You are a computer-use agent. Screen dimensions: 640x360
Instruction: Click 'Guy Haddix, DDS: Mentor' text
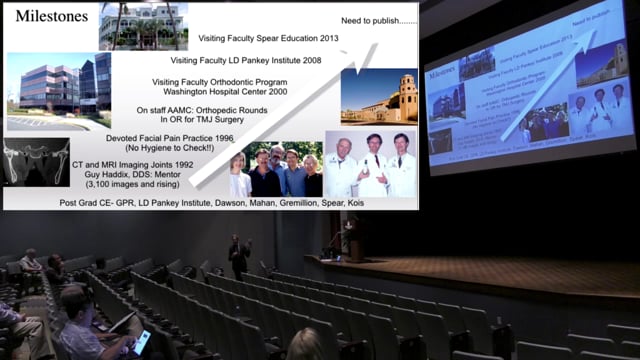coord(133,174)
